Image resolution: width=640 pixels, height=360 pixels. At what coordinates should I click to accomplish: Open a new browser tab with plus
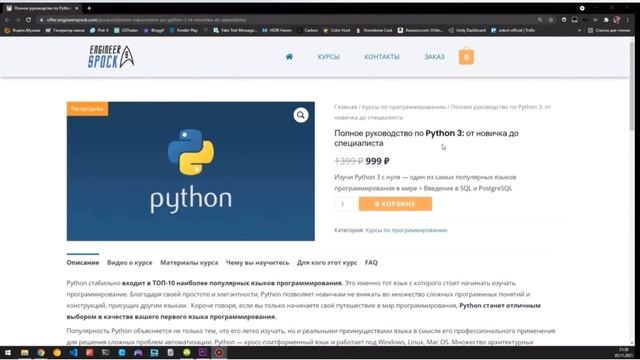point(89,8)
